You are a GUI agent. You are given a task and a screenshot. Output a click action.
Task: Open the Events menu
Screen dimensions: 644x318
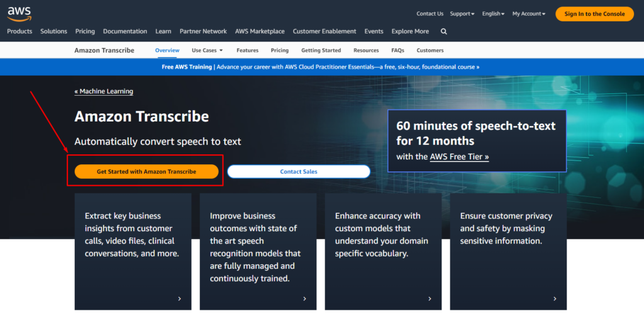pos(374,31)
